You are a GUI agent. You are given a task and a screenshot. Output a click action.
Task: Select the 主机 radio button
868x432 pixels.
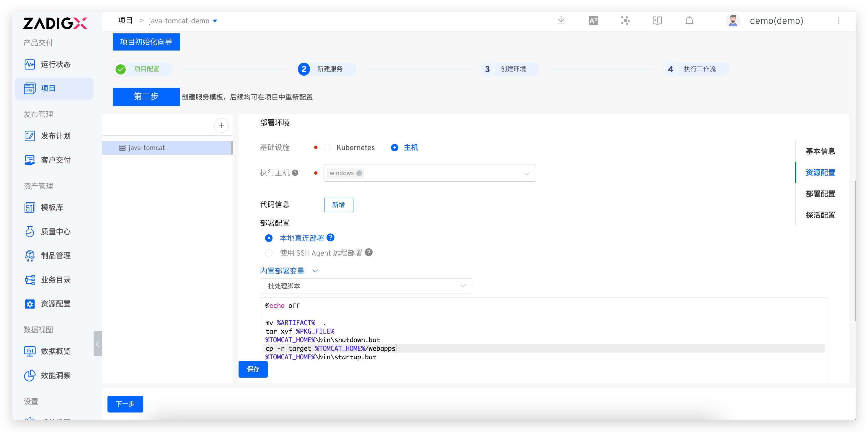coord(394,148)
